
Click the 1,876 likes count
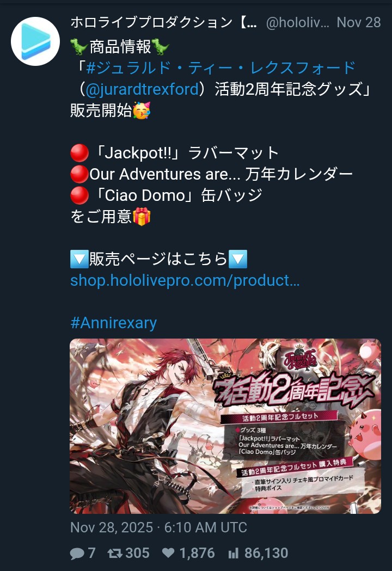(197, 553)
